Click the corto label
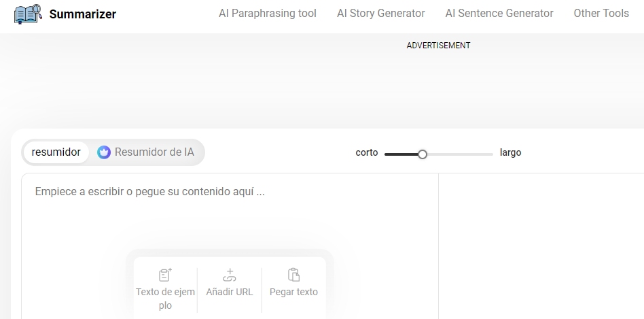The height and width of the screenshot is (319, 644). 366,152
